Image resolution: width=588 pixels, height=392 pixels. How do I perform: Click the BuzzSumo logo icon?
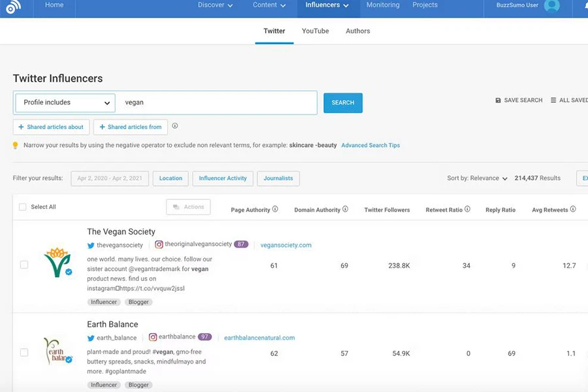click(x=13, y=7)
